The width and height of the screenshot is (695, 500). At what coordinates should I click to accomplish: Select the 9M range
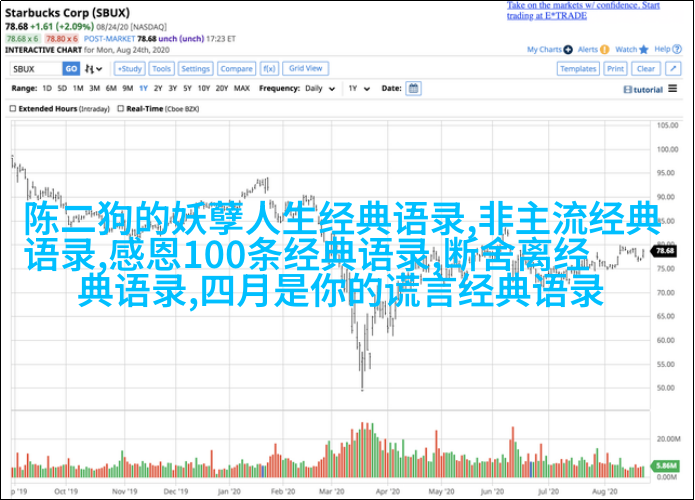pos(128,89)
